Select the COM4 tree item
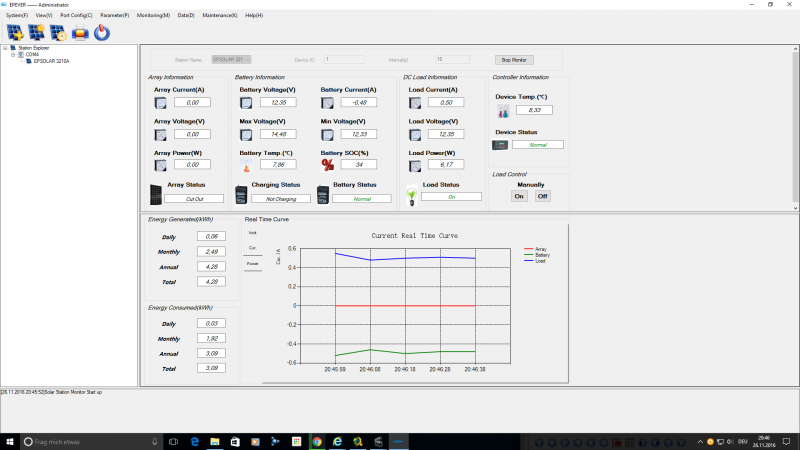This screenshot has width=800, height=450. pos(32,55)
